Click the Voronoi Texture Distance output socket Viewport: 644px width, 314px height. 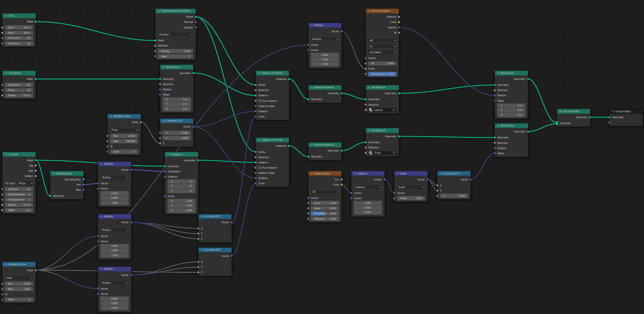coord(399,17)
